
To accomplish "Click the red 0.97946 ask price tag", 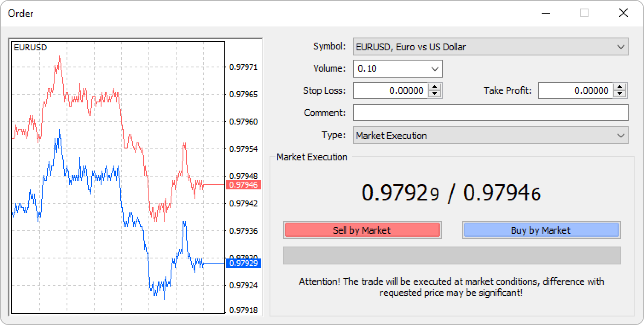I will point(243,185).
